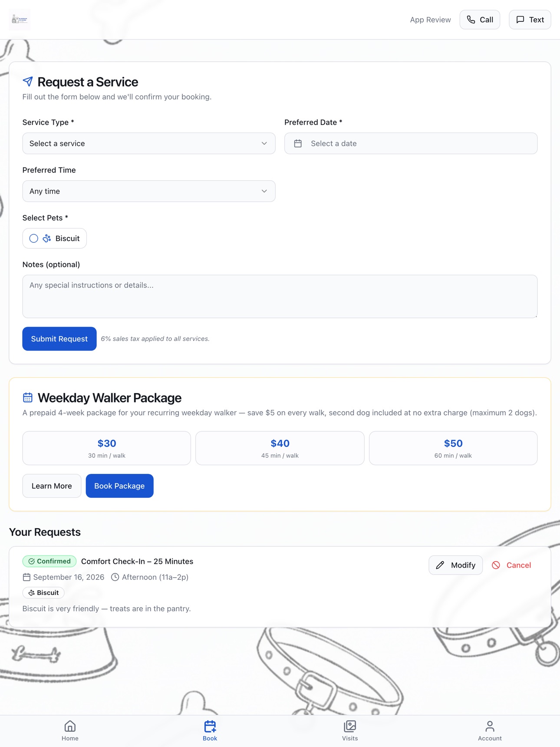Choose the $30 30-minute walk option
This screenshot has width=560, height=747.
click(107, 448)
